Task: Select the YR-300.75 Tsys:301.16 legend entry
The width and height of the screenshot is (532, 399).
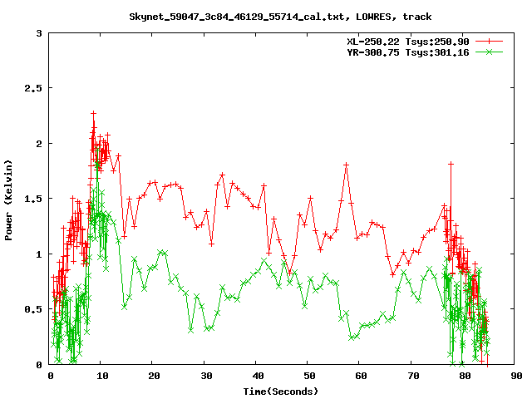Action: point(408,52)
